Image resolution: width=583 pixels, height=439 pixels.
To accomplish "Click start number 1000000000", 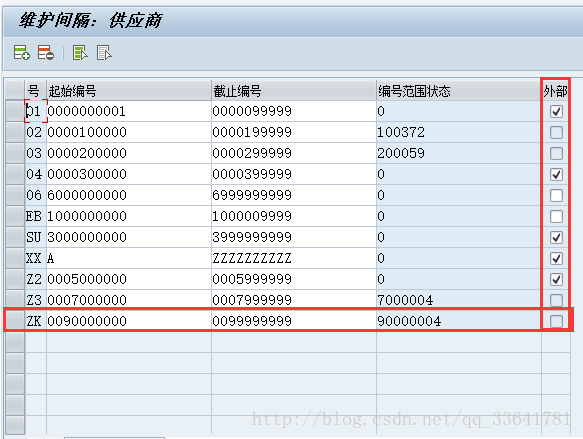I will coord(129,216).
